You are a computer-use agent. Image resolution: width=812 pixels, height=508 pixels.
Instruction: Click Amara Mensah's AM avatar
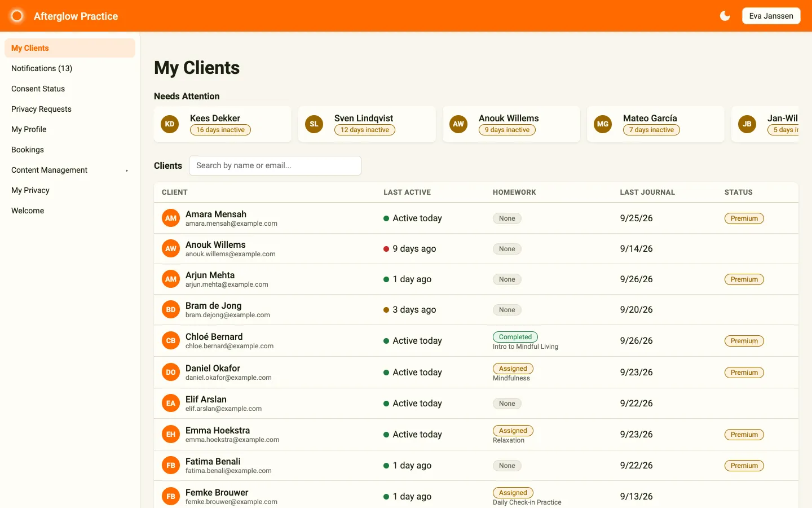pyautogui.click(x=171, y=218)
